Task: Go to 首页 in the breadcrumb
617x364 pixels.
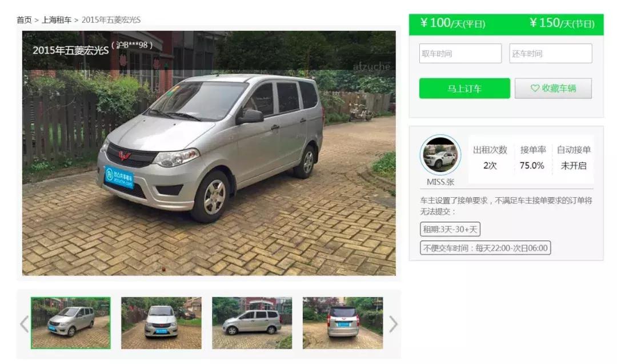Action: click(x=24, y=19)
